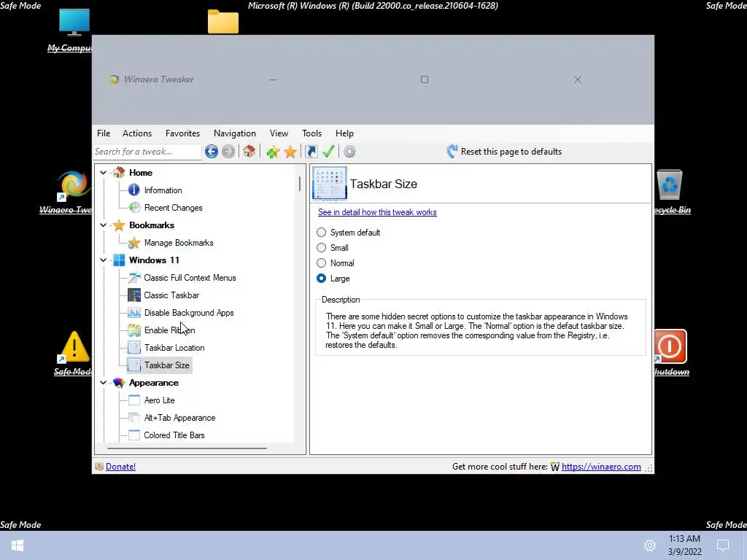Click the Classic Full Context Menus icon
This screenshot has height=560, width=747.
point(134,278)
